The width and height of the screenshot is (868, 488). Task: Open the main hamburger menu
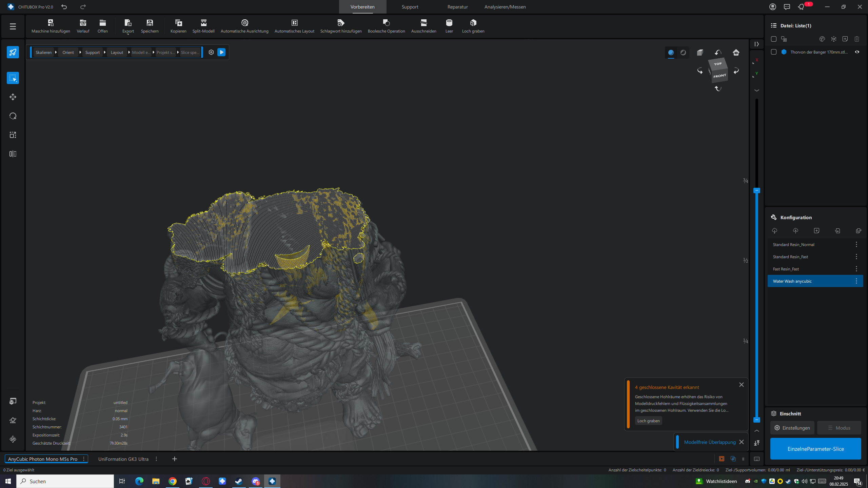(x=13, y=26)
